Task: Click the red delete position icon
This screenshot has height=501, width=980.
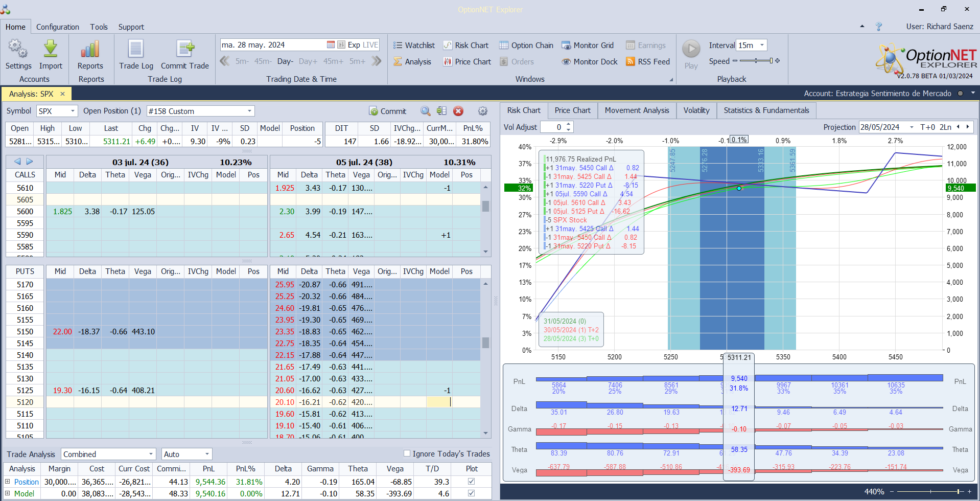Action: tap(458, 111)
